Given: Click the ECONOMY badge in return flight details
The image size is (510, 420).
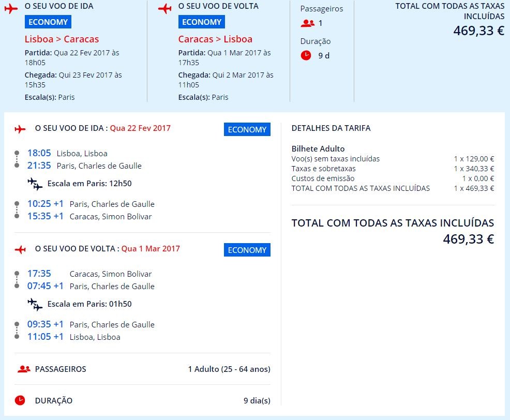Looking at the screenshot, I should point(247,250).
